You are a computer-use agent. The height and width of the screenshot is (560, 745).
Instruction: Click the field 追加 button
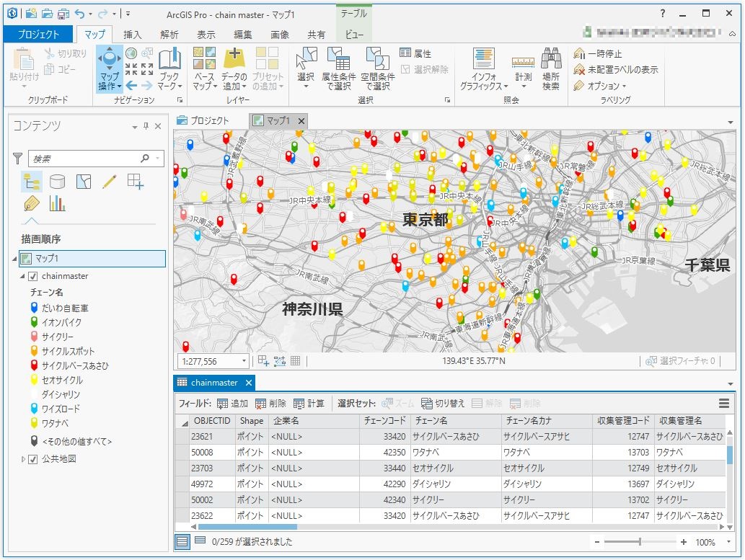pyautogui.click(x=232, y=404)
